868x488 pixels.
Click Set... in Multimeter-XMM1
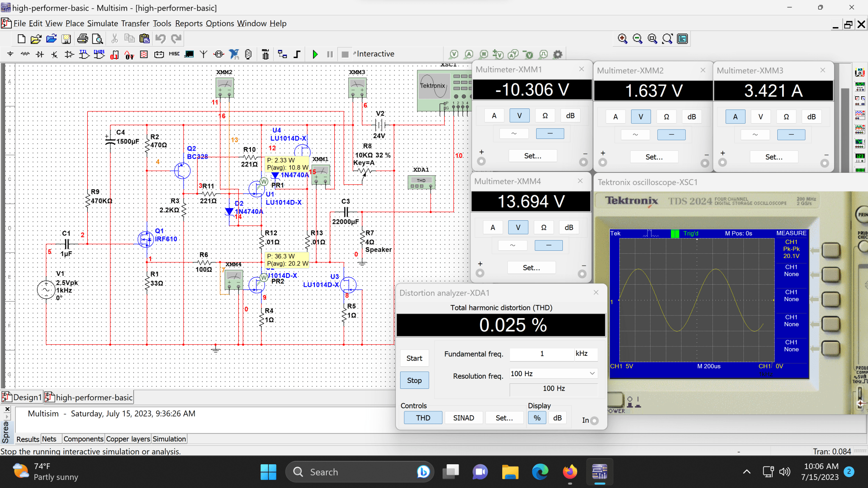coord(533,156)
